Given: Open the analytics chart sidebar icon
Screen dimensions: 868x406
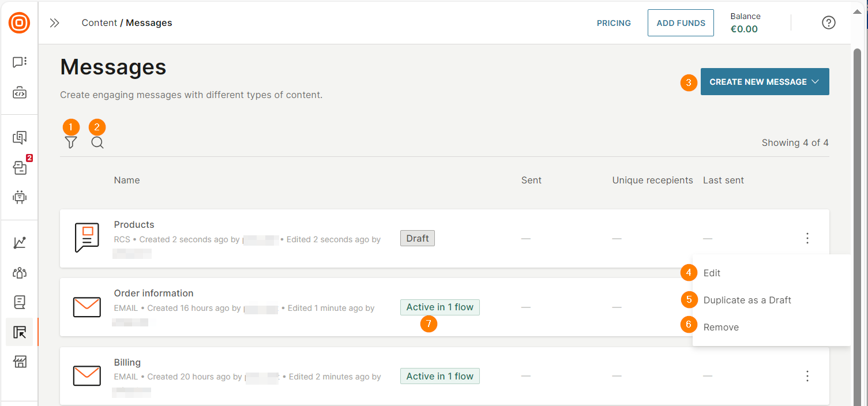Looking at the screenshot, I should (x=20, y=243).
